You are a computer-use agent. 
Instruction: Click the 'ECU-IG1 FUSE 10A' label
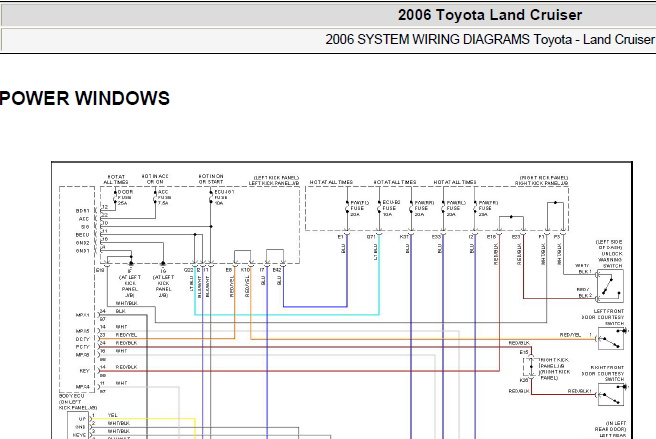224,198
